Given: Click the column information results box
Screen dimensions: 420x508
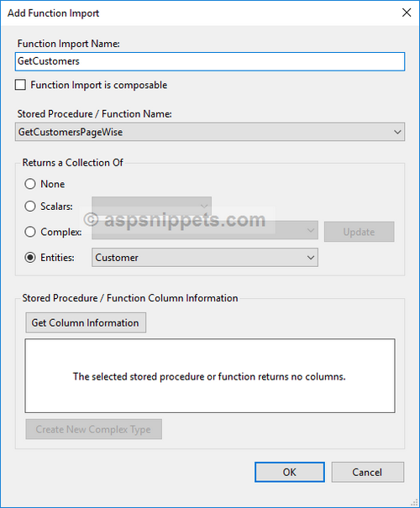Looking at the screenshot, I should tap(210, 376).
